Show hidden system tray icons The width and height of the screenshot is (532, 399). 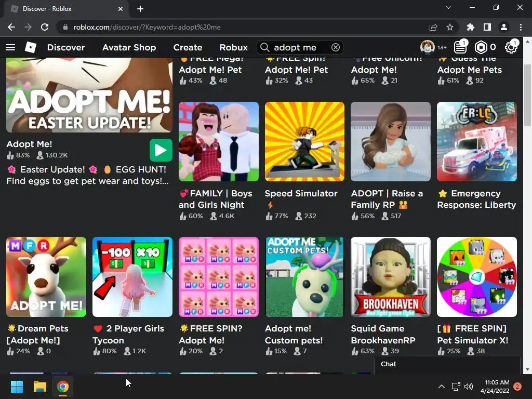(x=442, y=387)
